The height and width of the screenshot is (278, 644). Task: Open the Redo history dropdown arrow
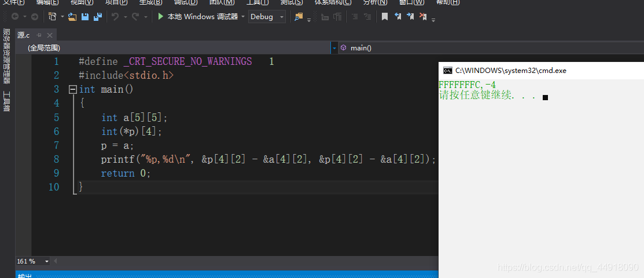point(145,17)
